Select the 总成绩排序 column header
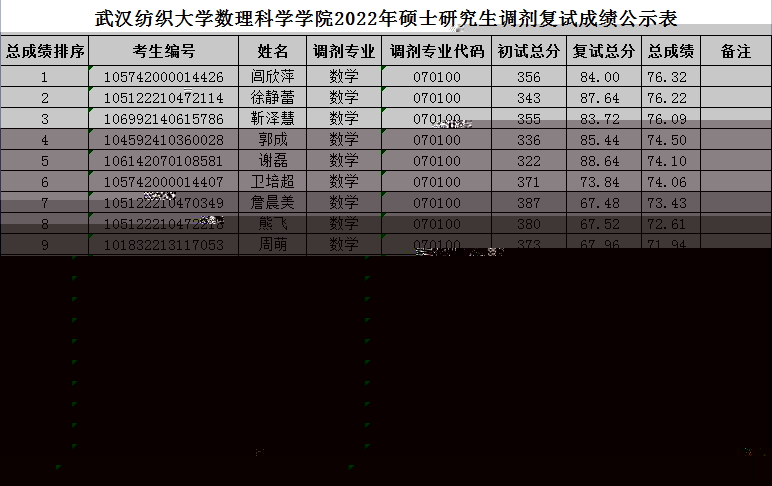 point(44,51)
